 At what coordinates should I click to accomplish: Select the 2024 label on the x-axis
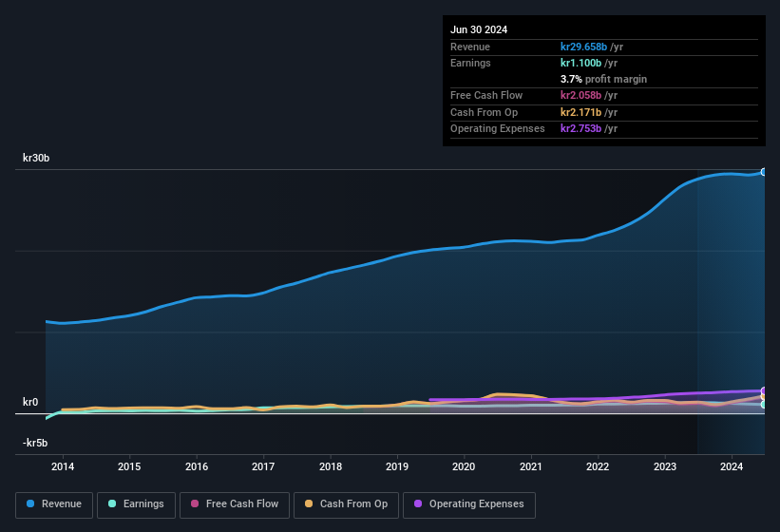coord(732,466)
